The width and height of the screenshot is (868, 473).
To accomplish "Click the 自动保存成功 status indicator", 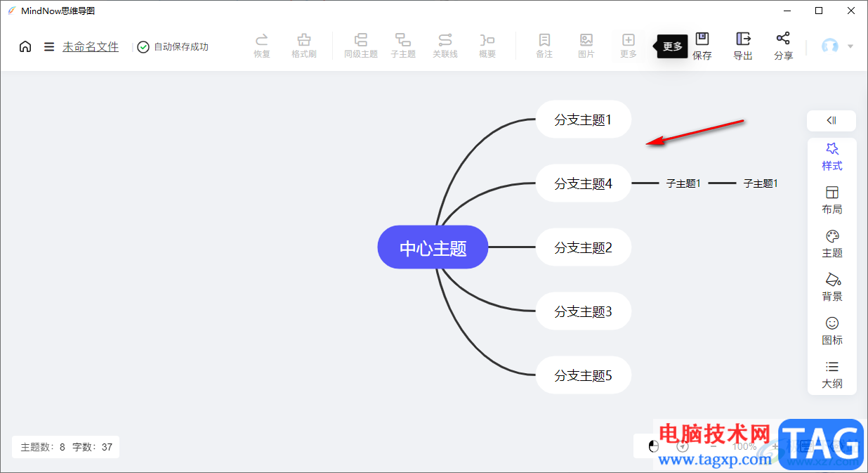I will (173, 47).
